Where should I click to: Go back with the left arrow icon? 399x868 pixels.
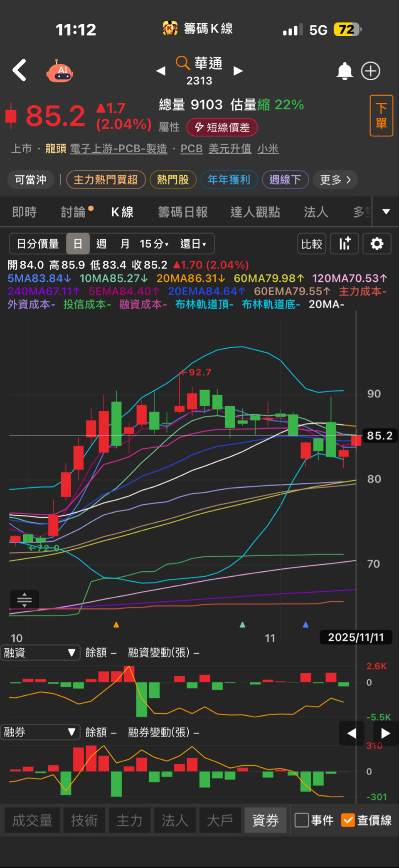click(19, 70)
